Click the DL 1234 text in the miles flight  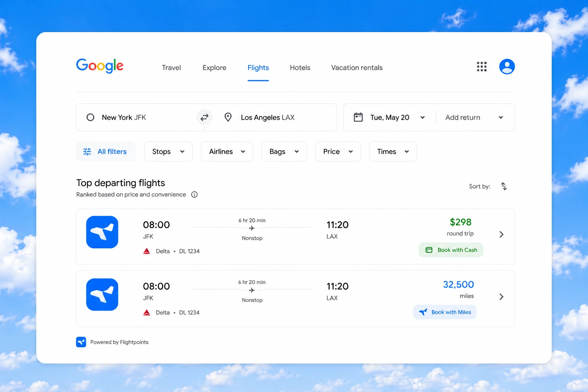point(189,312)
